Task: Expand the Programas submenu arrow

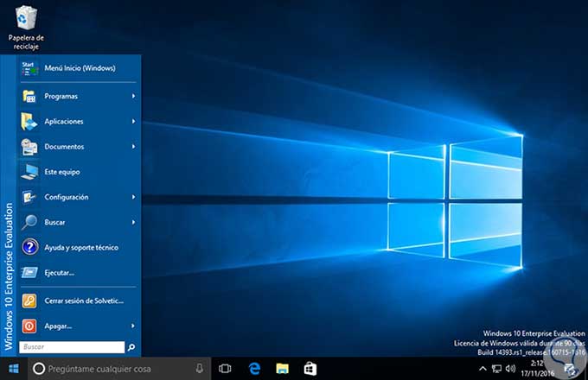Action: 133,96
